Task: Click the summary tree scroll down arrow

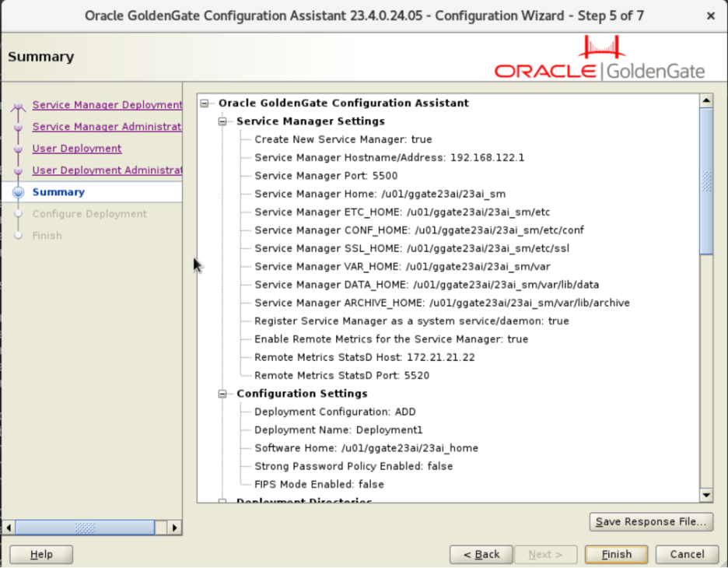Action: (706, 496)
